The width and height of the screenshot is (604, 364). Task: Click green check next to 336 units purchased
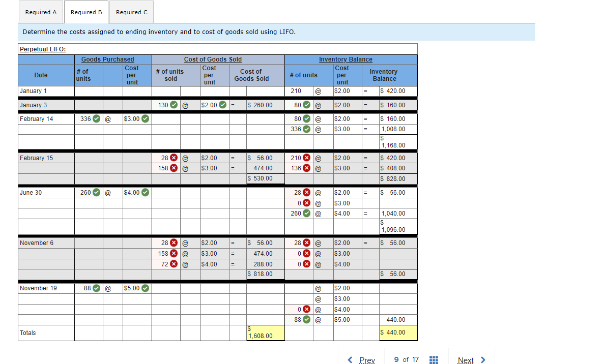96,119
